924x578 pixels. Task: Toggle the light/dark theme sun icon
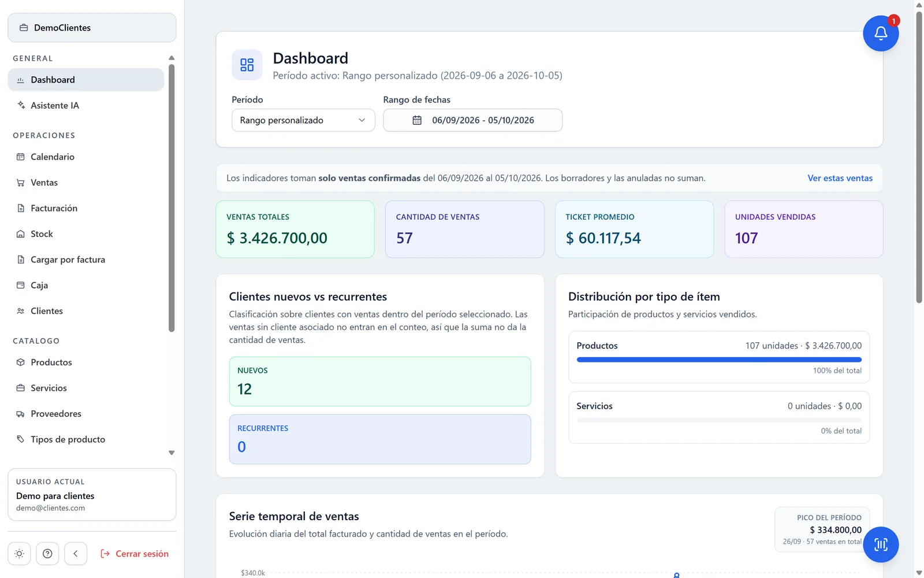pos(19,554)
